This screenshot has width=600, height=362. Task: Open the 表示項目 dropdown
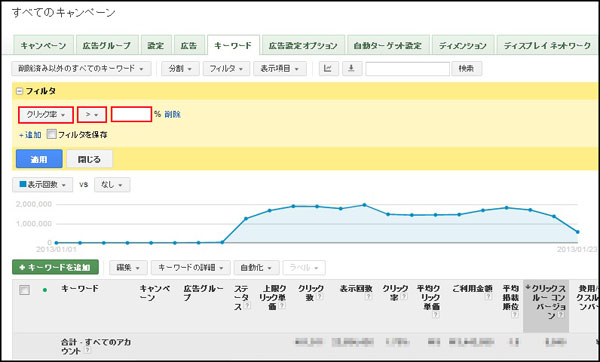coord(280,69)
